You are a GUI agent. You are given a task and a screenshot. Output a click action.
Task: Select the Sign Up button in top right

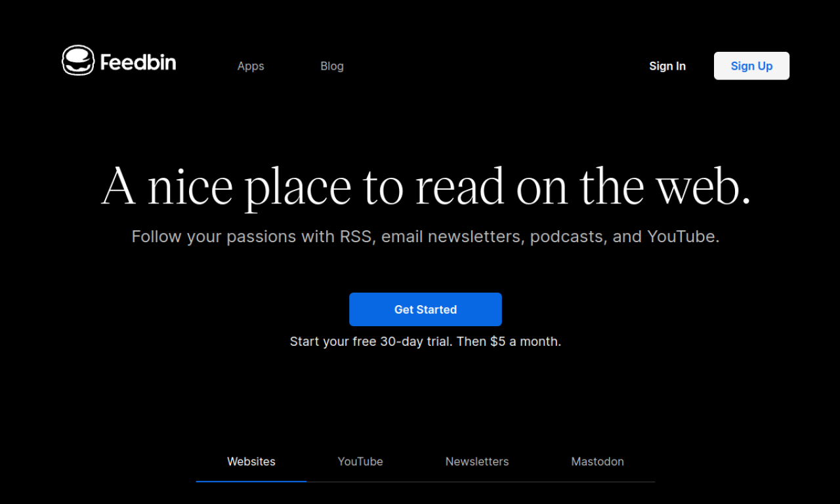tap(751, 66)
